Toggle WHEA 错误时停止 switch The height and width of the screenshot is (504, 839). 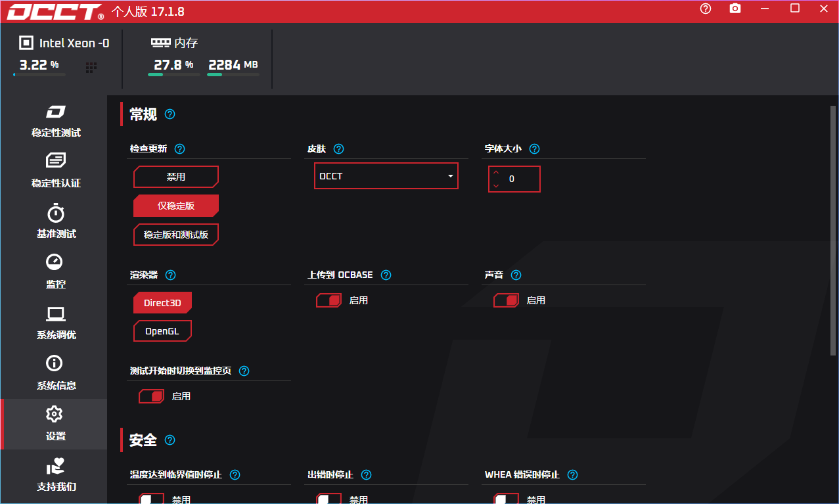click(507, 499)
